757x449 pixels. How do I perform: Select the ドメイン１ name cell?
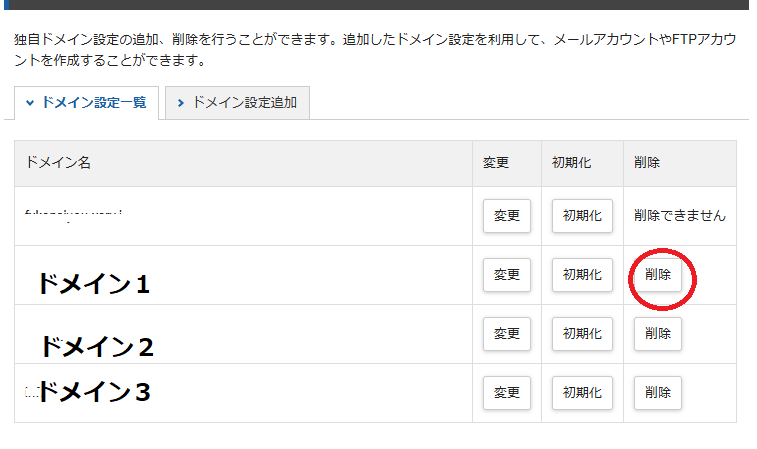click(93, 284)
